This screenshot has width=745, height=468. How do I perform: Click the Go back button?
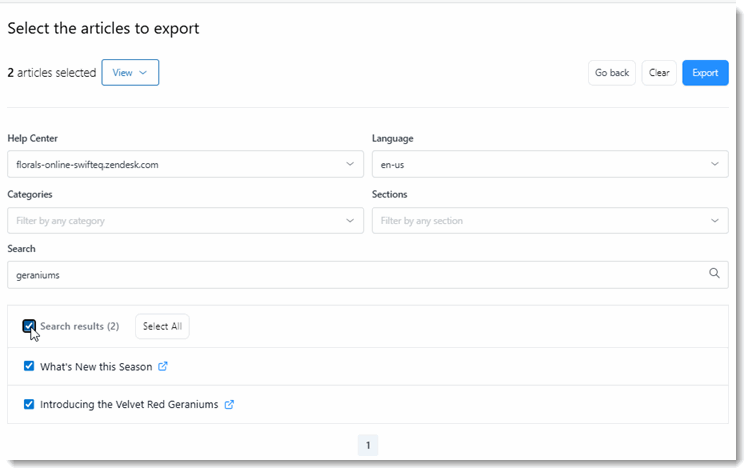click(x=612, y=73)
